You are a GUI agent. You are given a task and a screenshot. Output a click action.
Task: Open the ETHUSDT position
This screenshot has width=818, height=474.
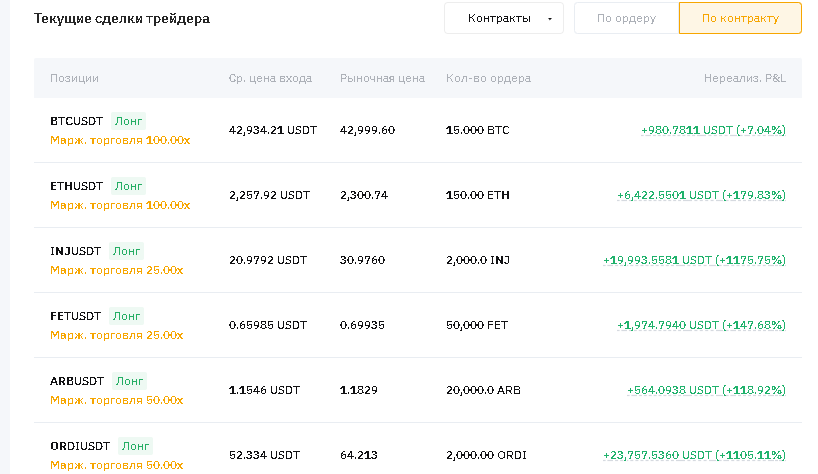76,186
